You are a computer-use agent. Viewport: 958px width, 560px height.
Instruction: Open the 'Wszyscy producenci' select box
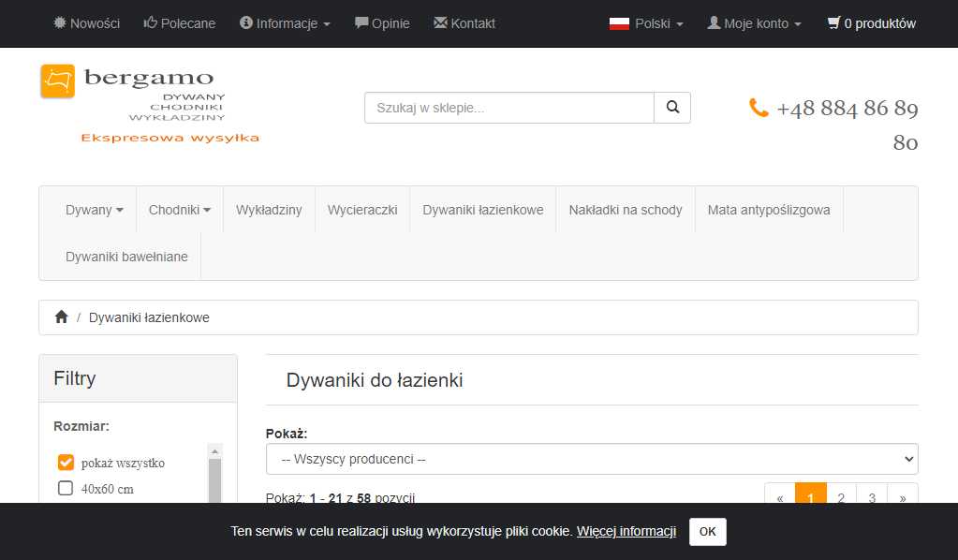(592, 459)
